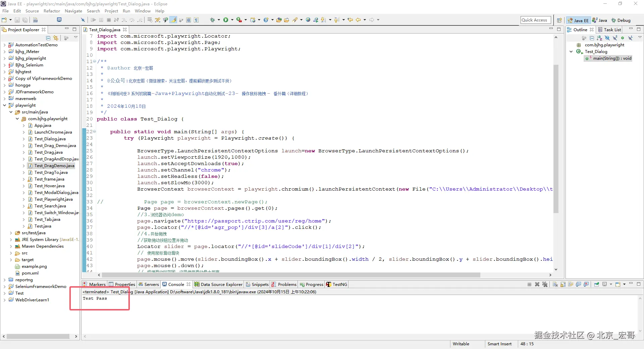The width and height of the screenshot is (644, 349).
Task: Click Display Selected Console icon
Action: tap(604, 284)
